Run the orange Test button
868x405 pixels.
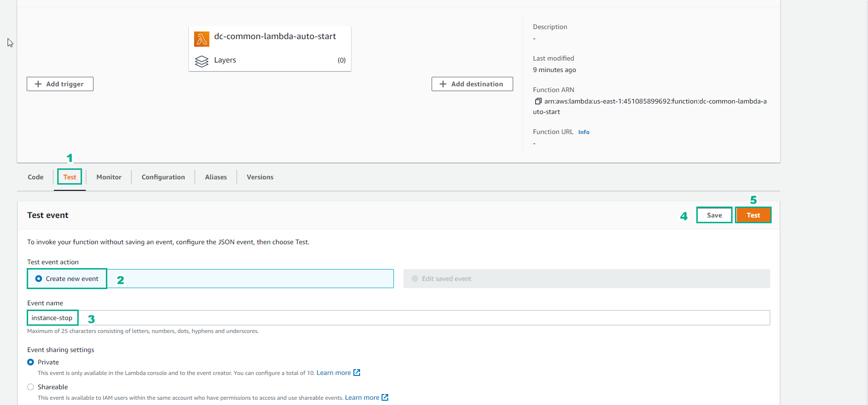(753, 215)
